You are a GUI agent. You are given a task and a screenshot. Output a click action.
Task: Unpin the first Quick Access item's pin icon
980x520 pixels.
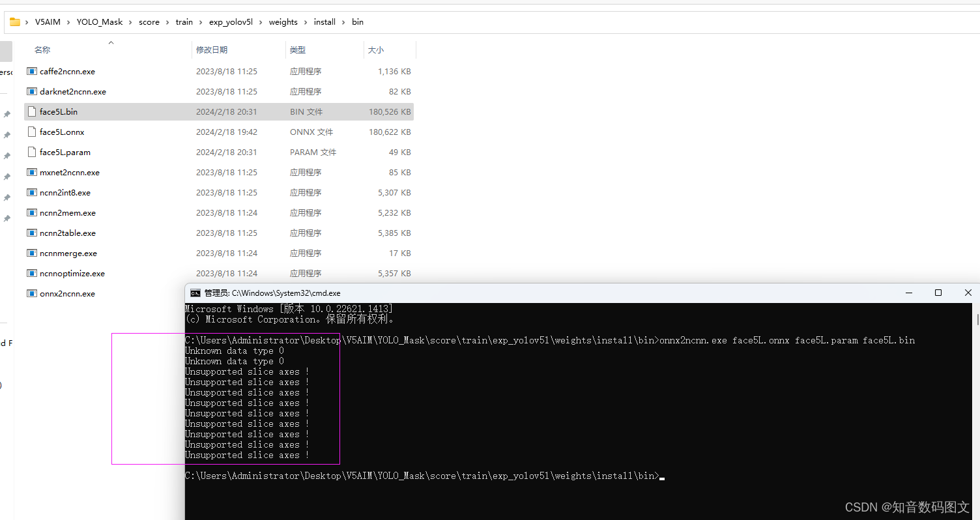7,113
